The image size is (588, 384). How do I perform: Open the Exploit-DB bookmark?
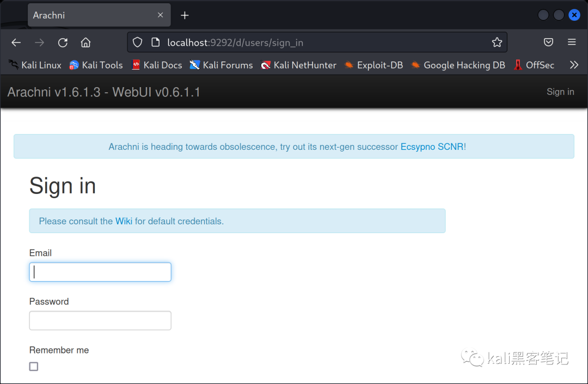[x=374, y=65]
